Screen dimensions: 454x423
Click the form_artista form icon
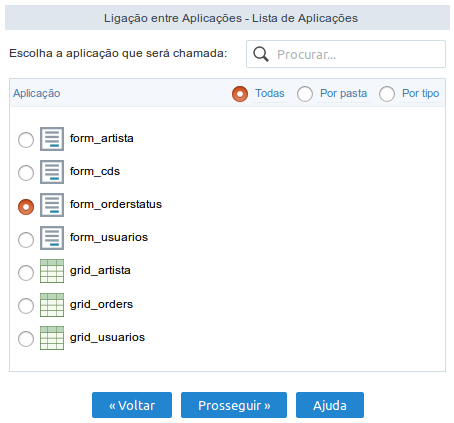click(52, 139)
